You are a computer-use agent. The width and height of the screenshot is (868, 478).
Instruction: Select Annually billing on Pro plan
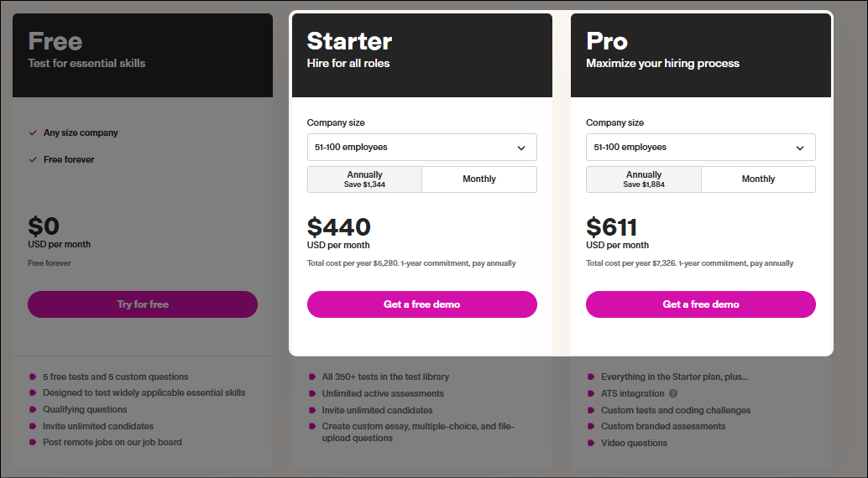click(644, 179)
